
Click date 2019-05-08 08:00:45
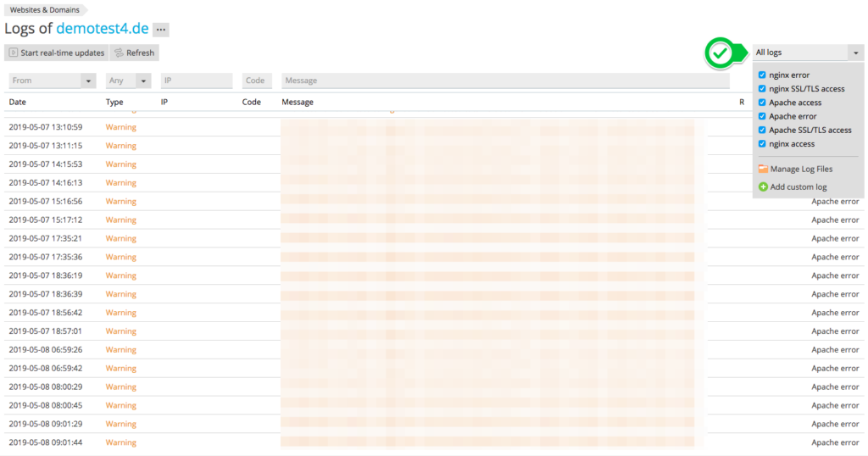(46, 405)
